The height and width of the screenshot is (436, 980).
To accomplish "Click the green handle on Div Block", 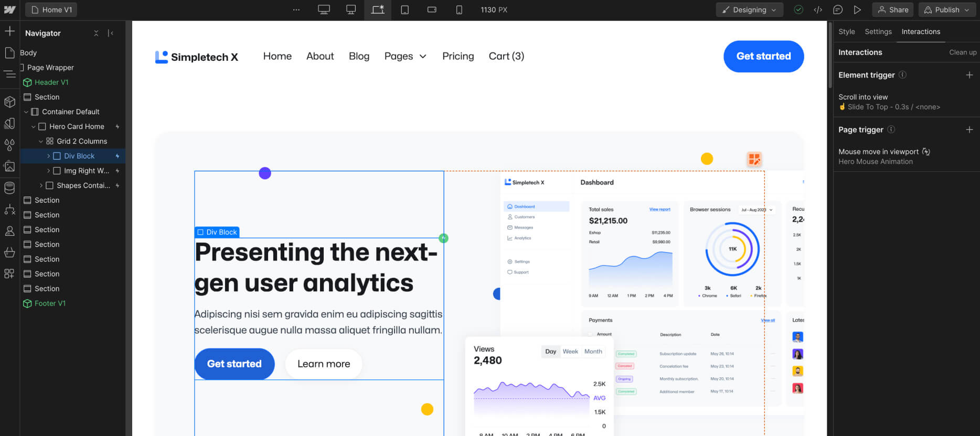I will point(443,238).
